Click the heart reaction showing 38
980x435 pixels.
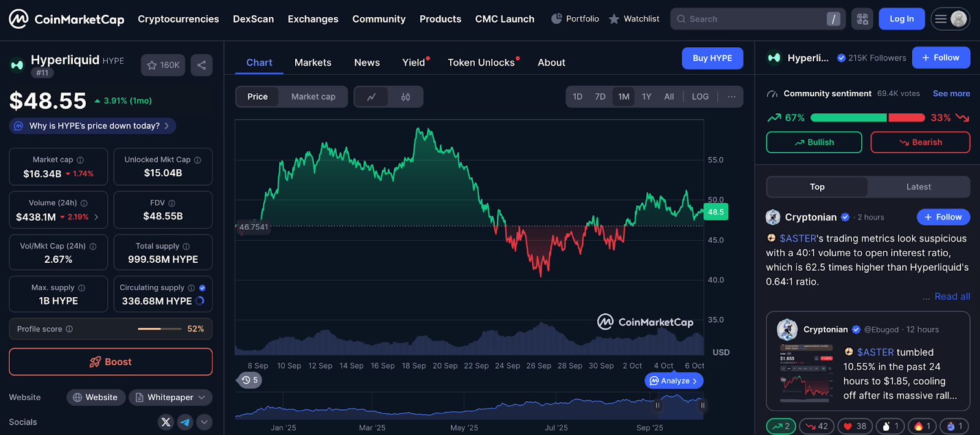[x=855, y=426]
